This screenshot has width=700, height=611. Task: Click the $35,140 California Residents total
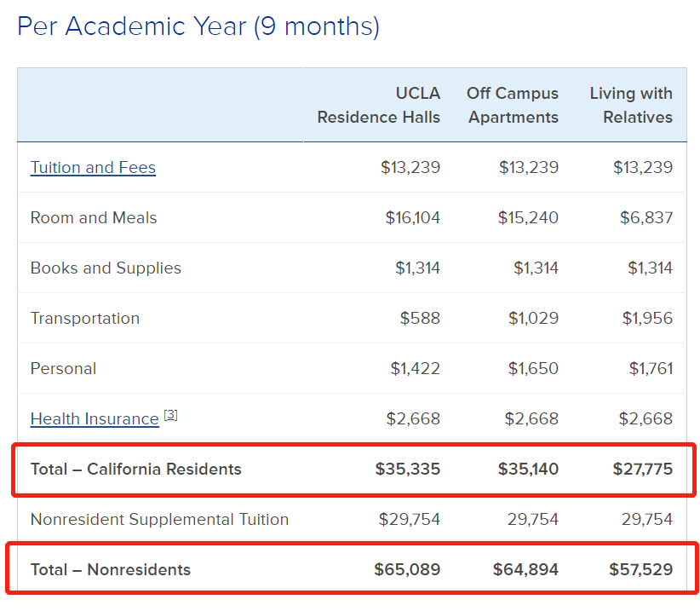pyautogui.click(x=528, y=469)
